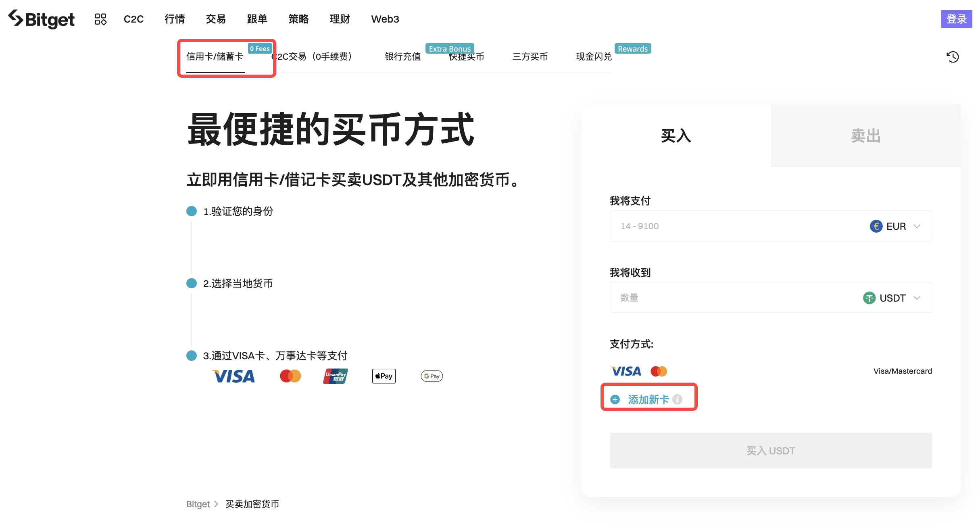Select the 买入 tab
The width and height of the screenshot is (980, 529).
(676, 136)
